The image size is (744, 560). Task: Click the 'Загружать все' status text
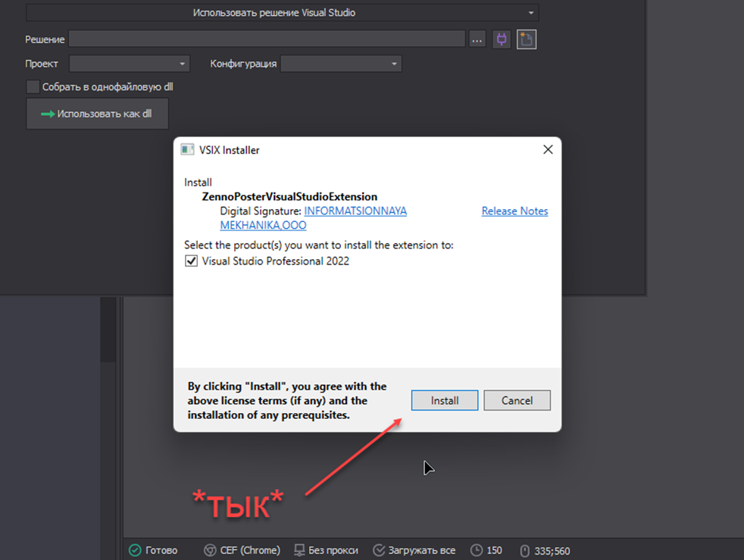pos(422,550)
